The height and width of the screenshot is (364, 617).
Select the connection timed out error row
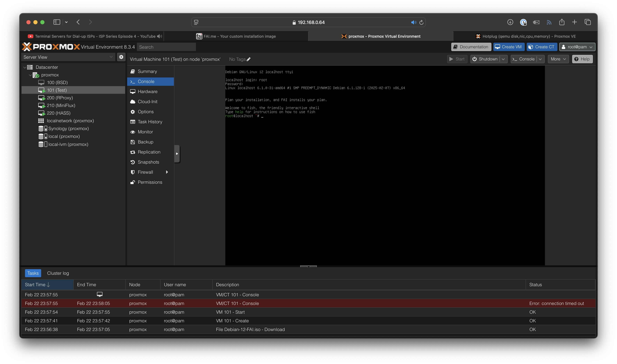(x=308, y=303)
